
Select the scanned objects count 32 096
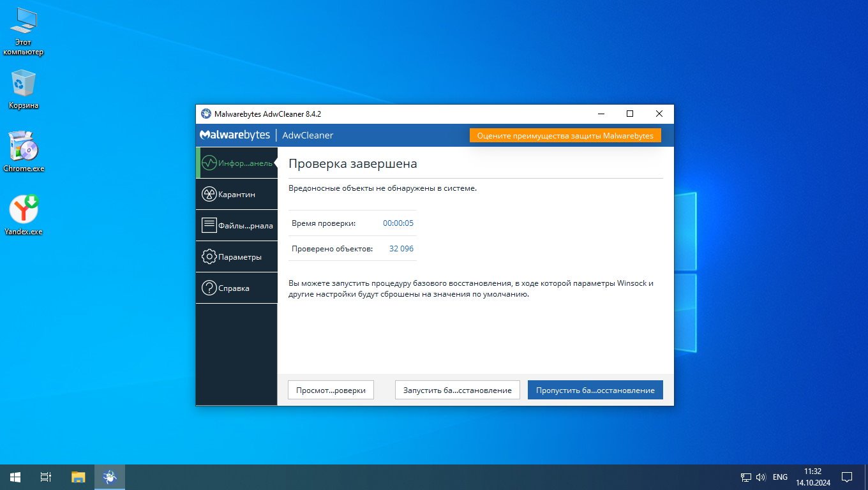tap(401, 248)
